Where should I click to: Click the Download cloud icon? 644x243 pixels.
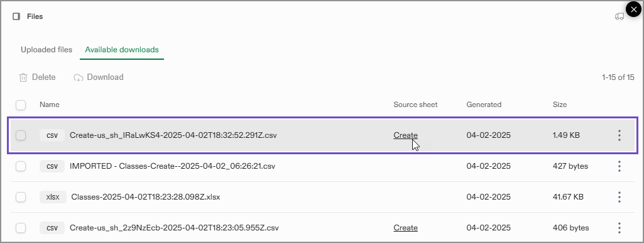click(79, 77)
